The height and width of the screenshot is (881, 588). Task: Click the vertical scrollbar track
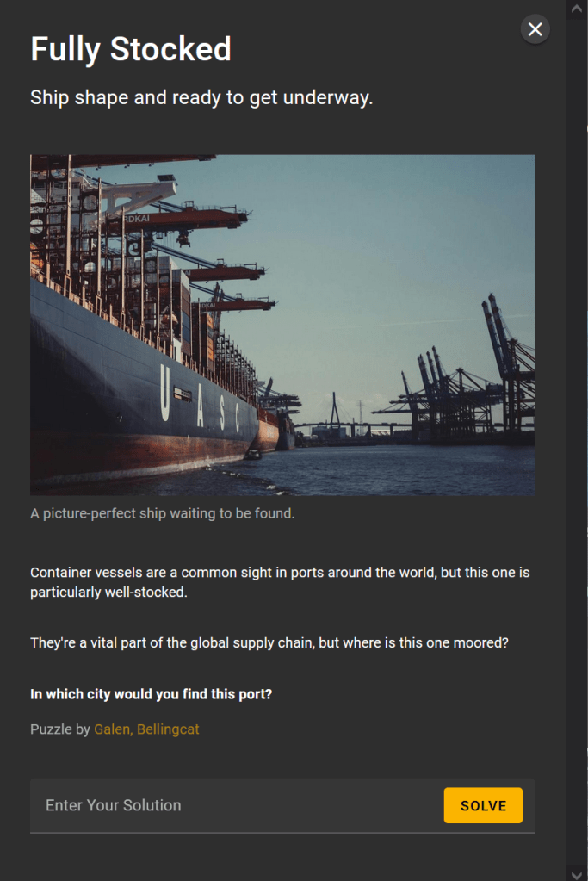coord(577,431)
